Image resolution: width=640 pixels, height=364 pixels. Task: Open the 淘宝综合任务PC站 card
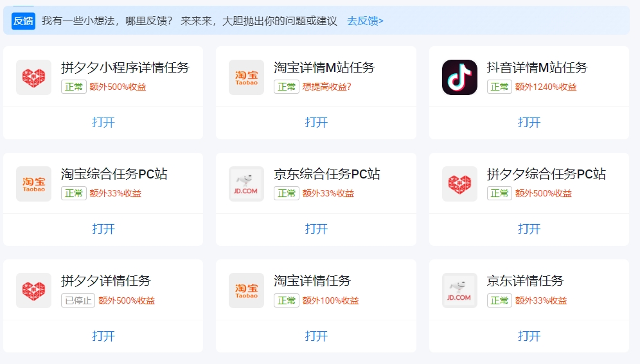click(x=103, y=229)
